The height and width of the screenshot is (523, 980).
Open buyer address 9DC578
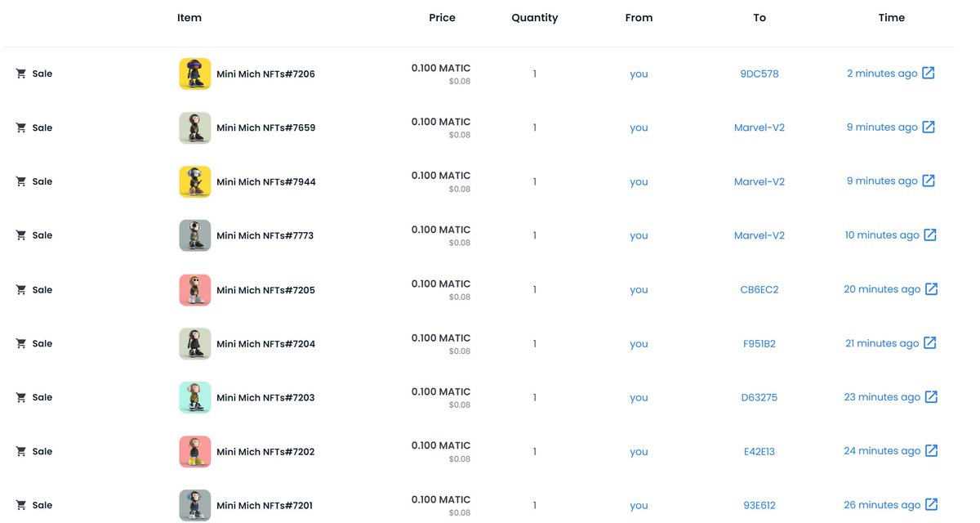pyautogui.click(x=759, y=74)
